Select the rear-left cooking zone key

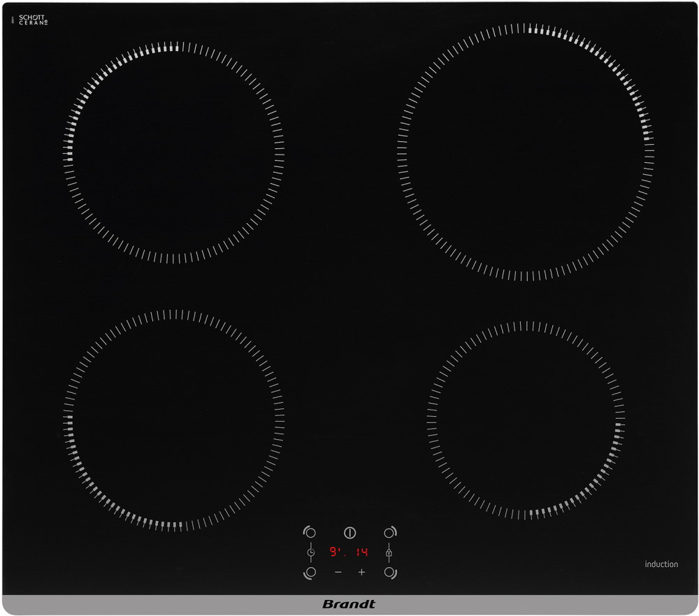(x=310, y=533)
